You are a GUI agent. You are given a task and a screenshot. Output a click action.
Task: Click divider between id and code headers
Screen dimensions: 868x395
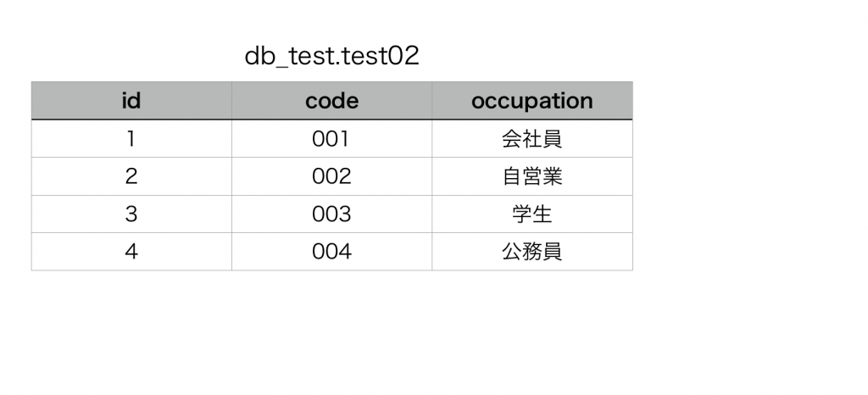231,101
